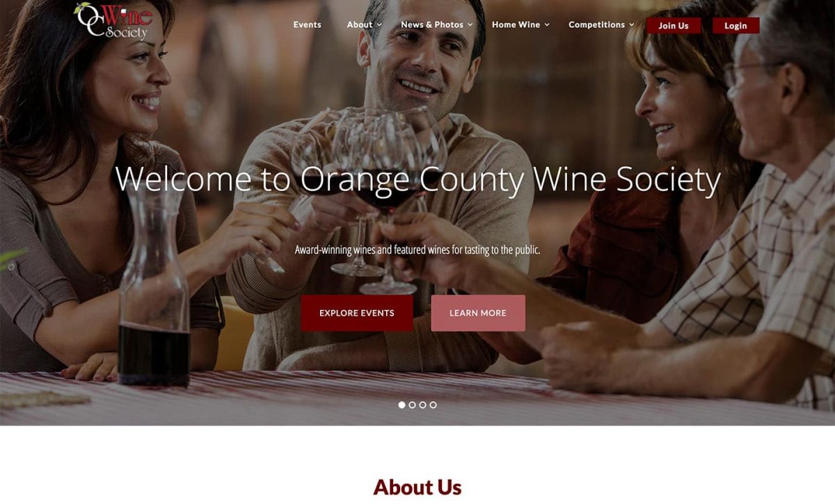Image resolution: width=835 pixels, height=504 pixels.
Task: Jump to the third carousel dot
Action: click(x=422, y=405)
